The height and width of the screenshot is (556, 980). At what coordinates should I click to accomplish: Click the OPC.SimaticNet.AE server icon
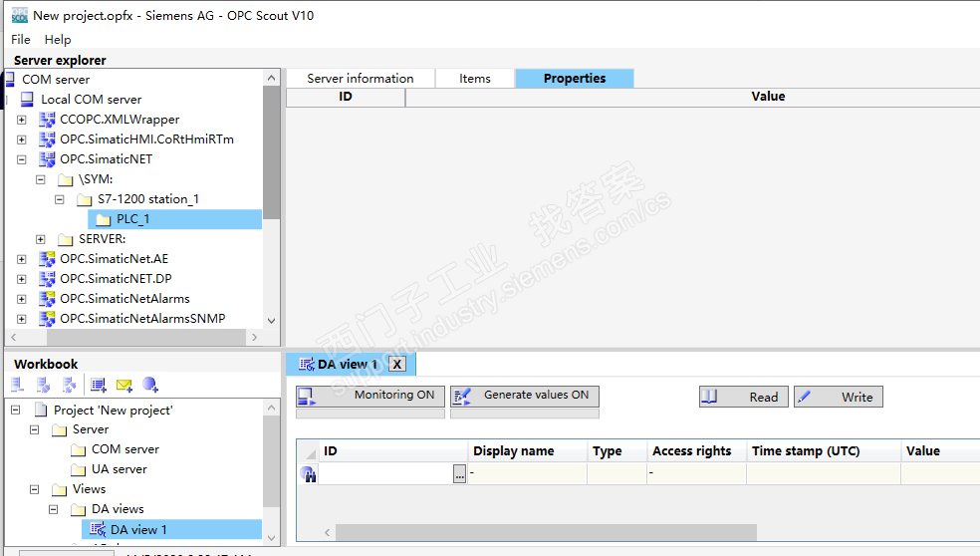[x=47, y=259]
